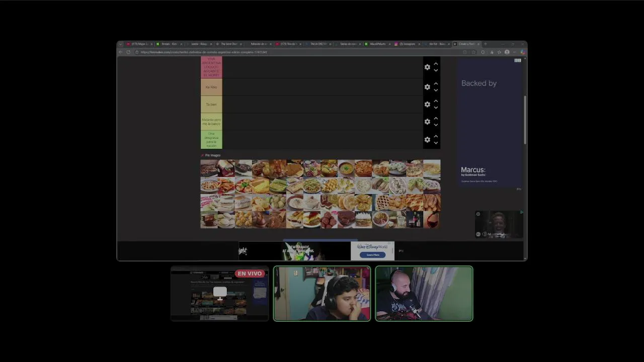644x362 pixels.
Task: Move Ke Riko tier down
Action: (436, 90)
